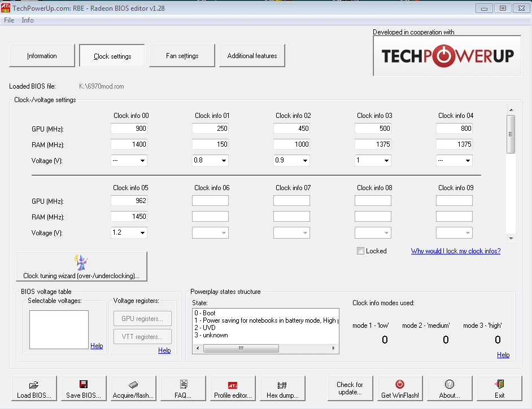Click the Get WinFlash power icon button
This screenshot has height=409, width=532.
(400, 388)
